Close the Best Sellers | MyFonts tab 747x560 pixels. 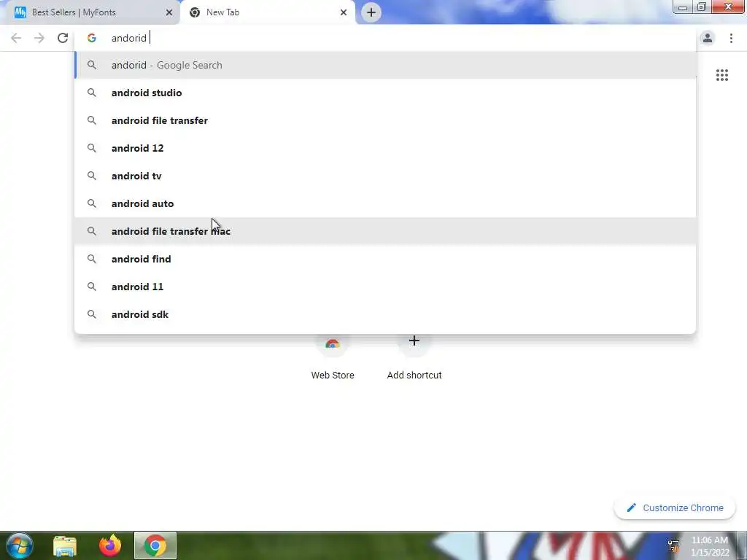(169, 12)
